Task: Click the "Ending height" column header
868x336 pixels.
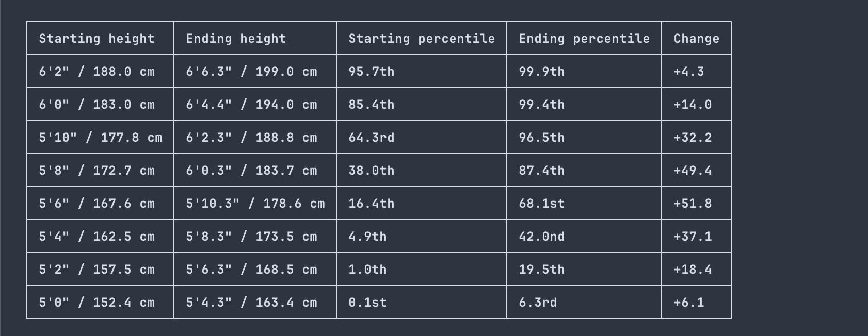Action: pyautogui.click(x=236, y=39)
